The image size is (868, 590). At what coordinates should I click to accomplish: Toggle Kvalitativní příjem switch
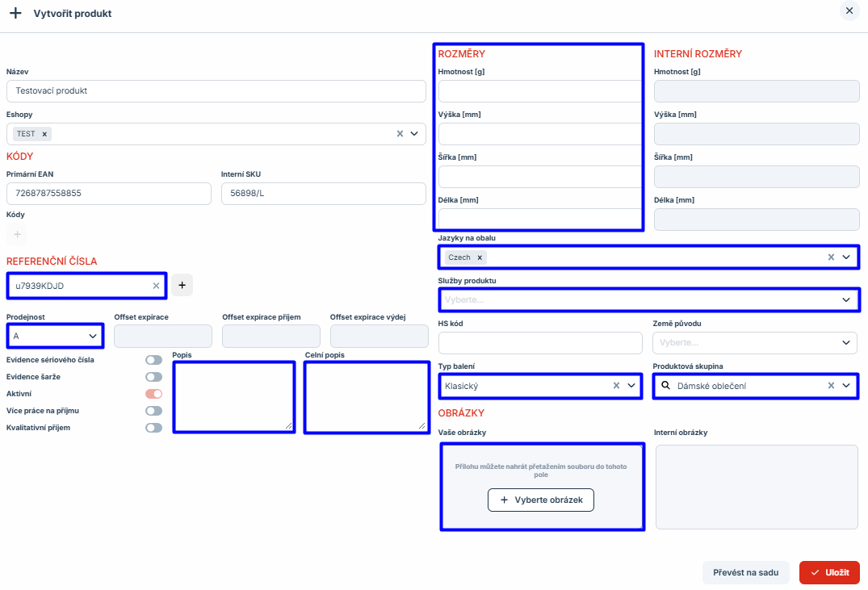click(x=153, y=428)
